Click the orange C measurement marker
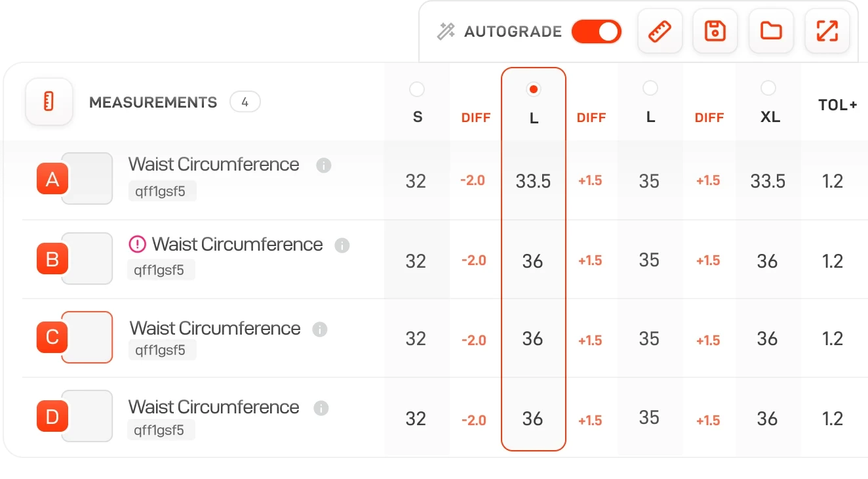 coord(52,338)
